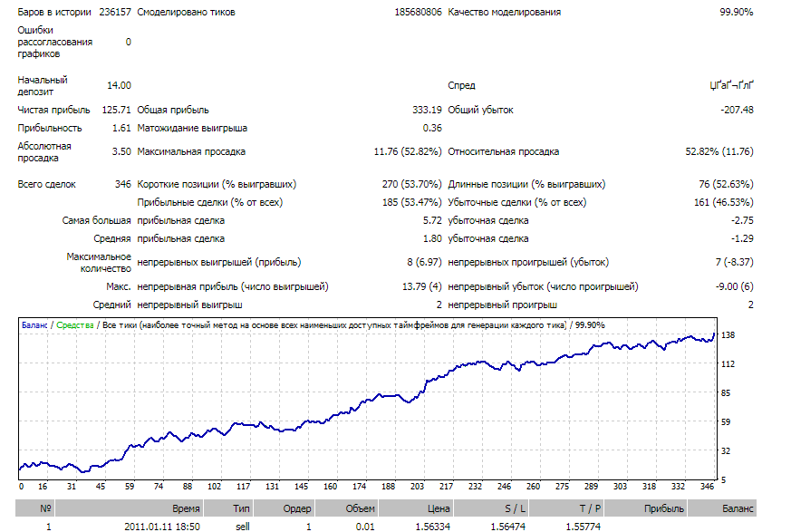Select the 'Прибыль' column header
The height and width of the screenshot is (532, 791).
coord(645,508)
